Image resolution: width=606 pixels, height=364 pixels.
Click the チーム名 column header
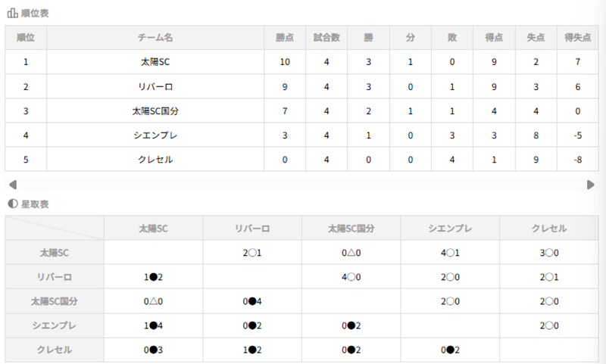pyautogui.click(x=155, y=37)
